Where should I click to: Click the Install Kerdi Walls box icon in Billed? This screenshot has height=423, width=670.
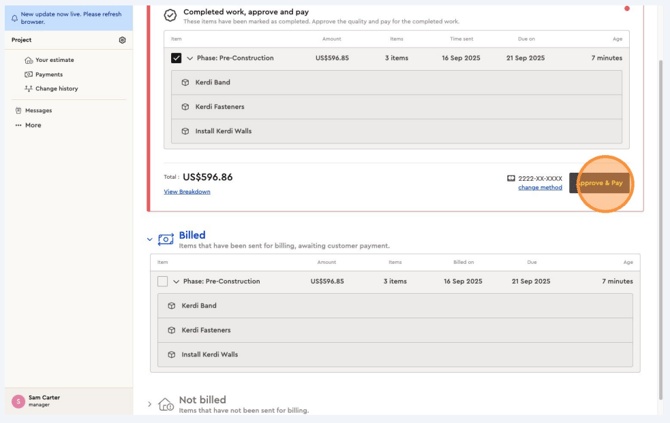(171, 354)
